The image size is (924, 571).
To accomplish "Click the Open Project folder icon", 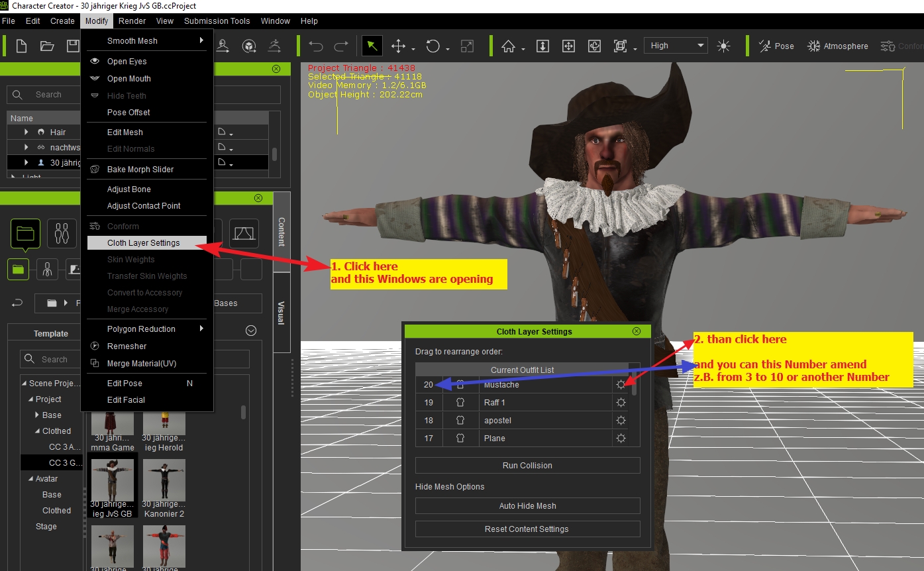I will click(47, 46).
